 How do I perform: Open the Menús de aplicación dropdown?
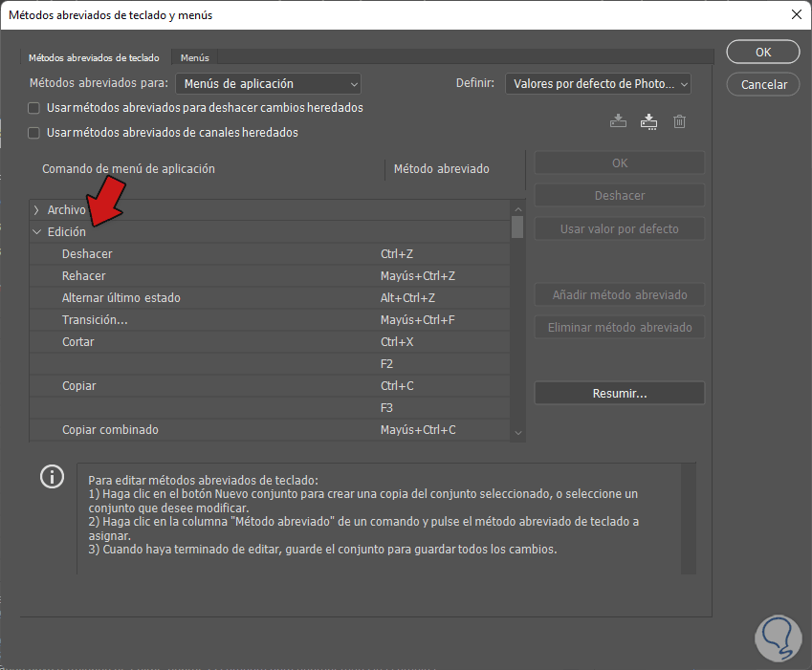tap(268, 84)
